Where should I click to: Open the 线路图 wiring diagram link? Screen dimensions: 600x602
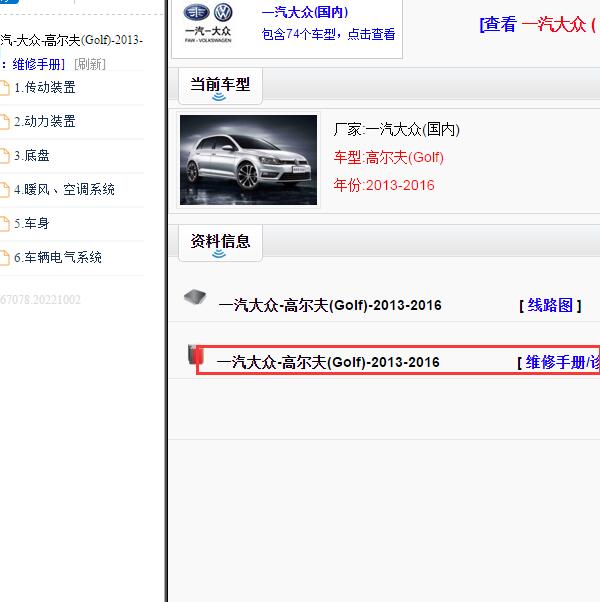coord(550,306)
